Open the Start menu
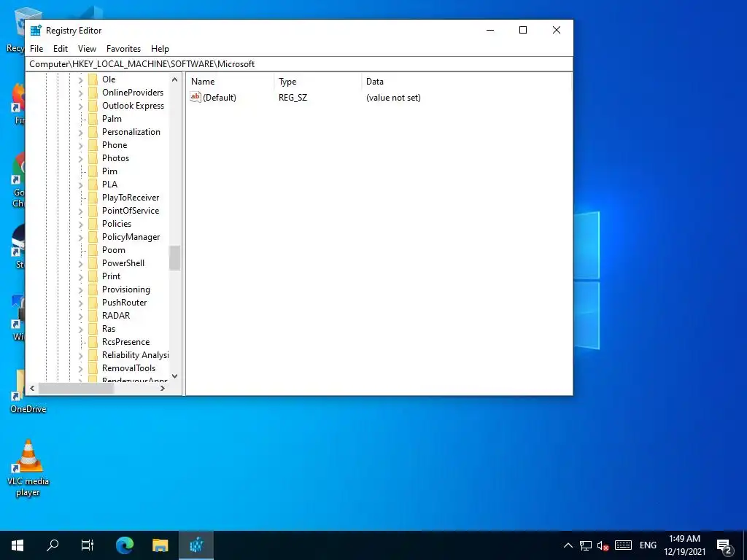This screenshot has height=560, width=747. (18, 545)
